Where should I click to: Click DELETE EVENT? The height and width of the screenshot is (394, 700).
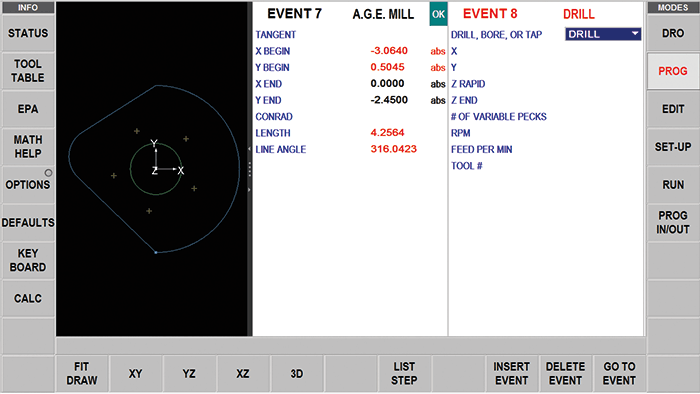(565, 374)
